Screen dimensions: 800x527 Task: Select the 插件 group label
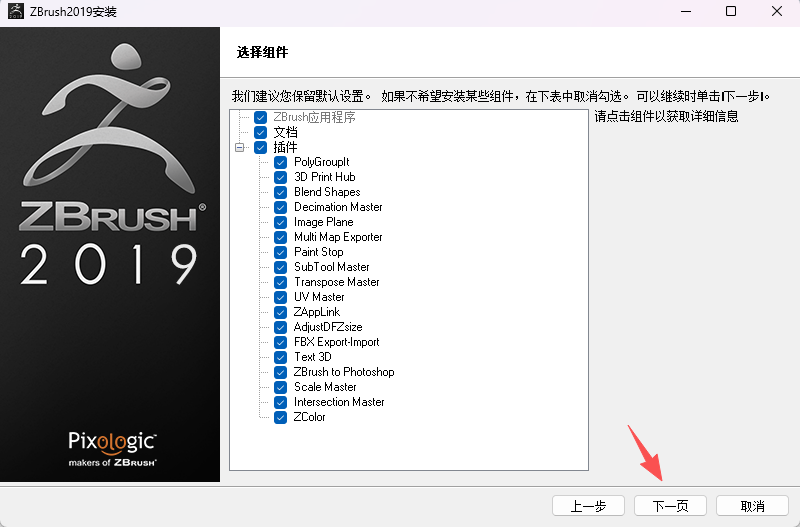(285, 147)
